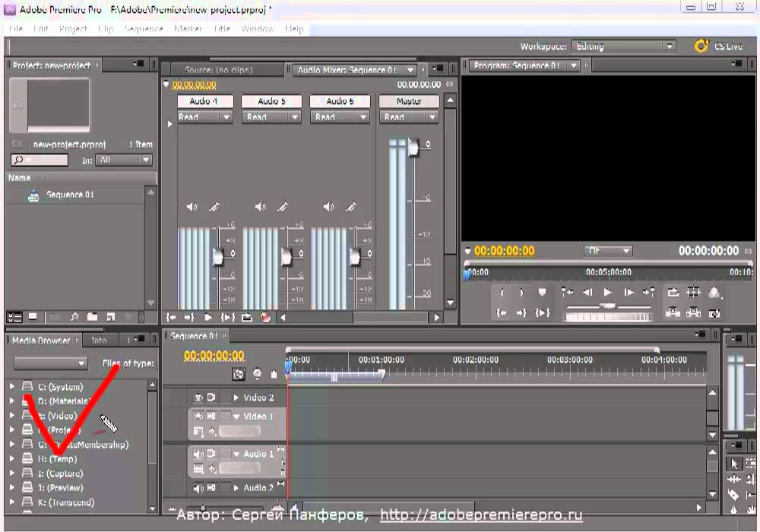Mute the Audio 5 mixer channel
The image size is (760, 532).
click(260, 207)
